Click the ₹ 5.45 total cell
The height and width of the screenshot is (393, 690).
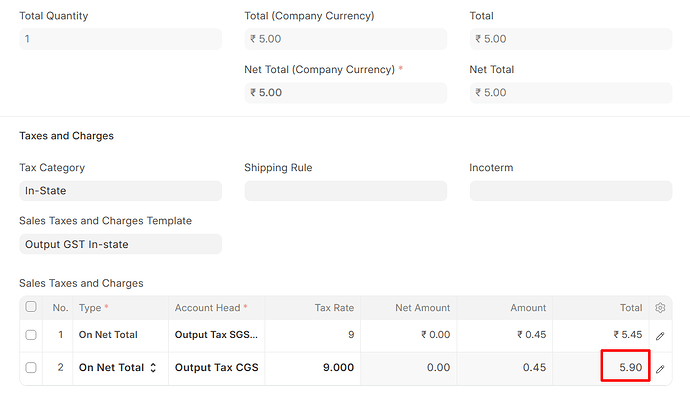click(x=601, y=335)
